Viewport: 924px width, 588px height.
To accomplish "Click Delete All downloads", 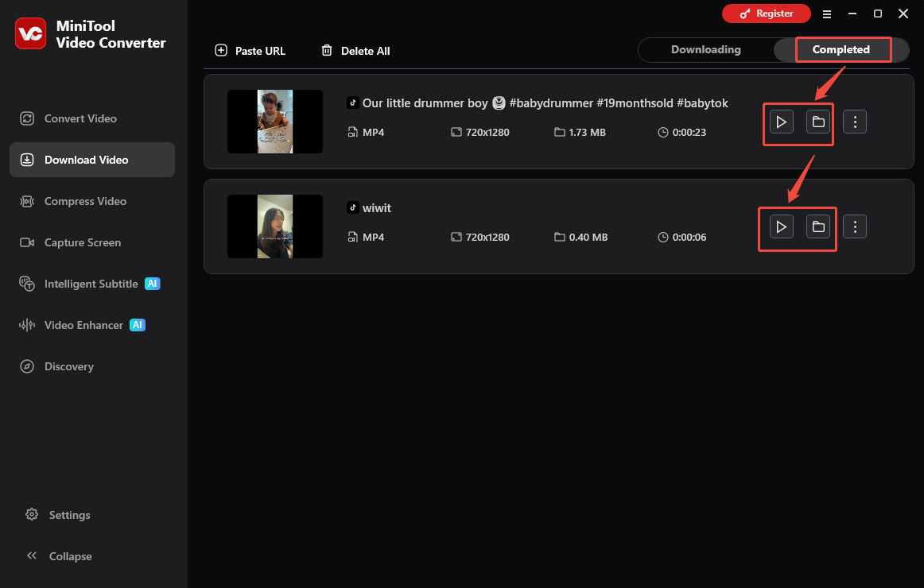I will tap(355, 51).
